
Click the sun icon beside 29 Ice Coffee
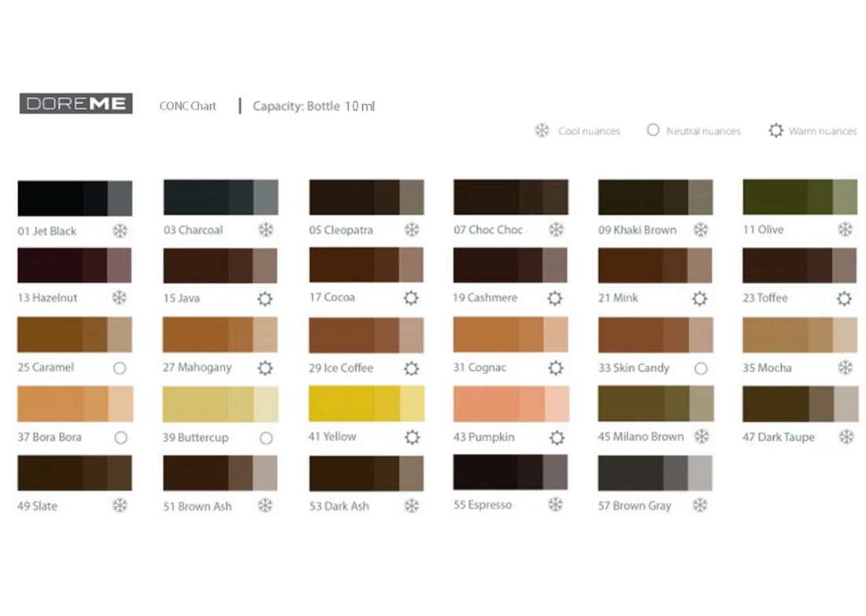412,368
